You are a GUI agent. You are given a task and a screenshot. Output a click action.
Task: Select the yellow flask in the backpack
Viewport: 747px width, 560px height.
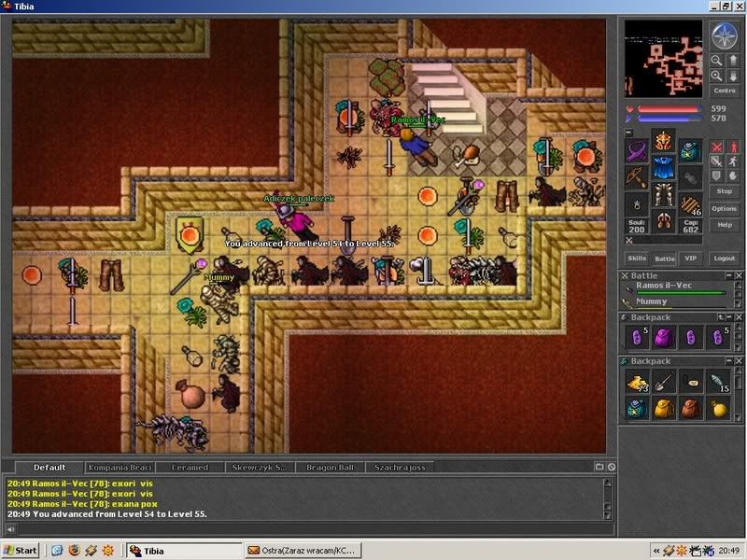point(718,408)
